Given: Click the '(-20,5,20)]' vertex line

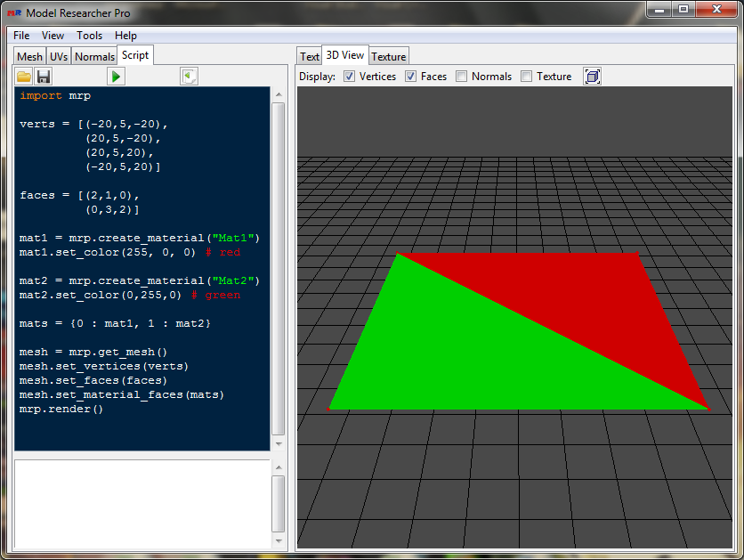Looking at the screenshot, I should [x=123, y=166].
